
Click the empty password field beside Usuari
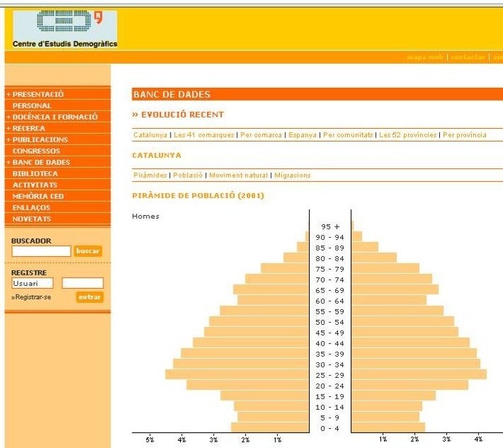tap(82, 283)
